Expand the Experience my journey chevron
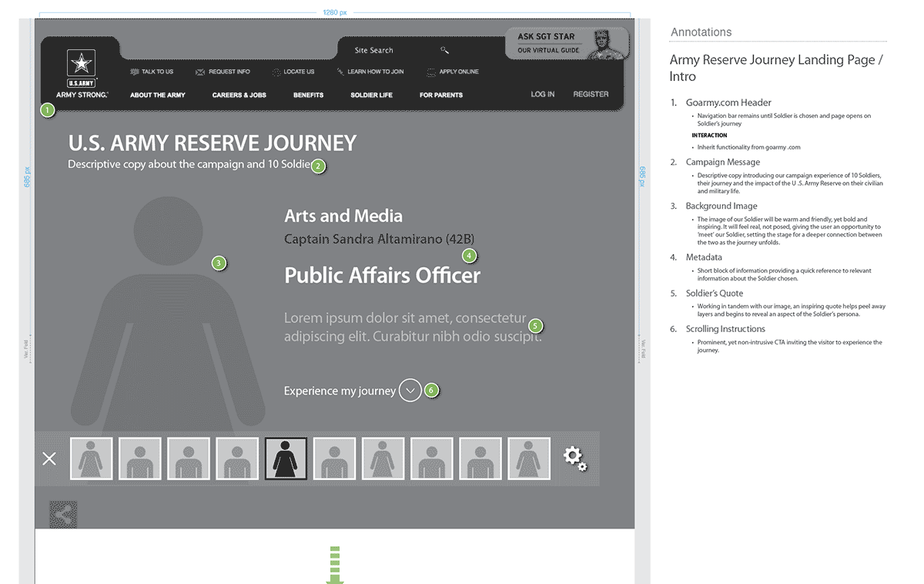924x584 pixels. 410,391
